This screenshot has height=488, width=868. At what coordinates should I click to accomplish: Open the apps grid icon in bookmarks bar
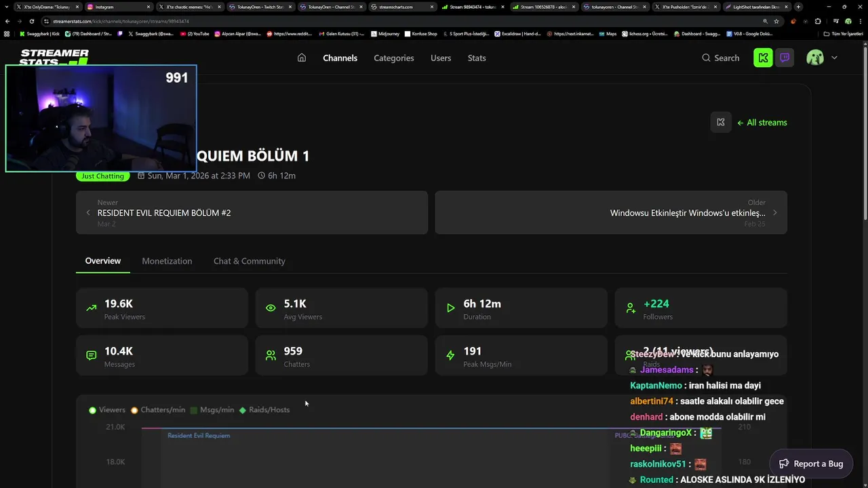point(7,33)
